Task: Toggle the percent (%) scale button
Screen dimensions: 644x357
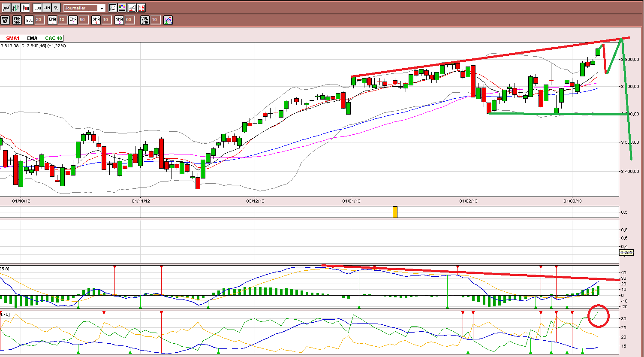Action: tap(56, 8)
